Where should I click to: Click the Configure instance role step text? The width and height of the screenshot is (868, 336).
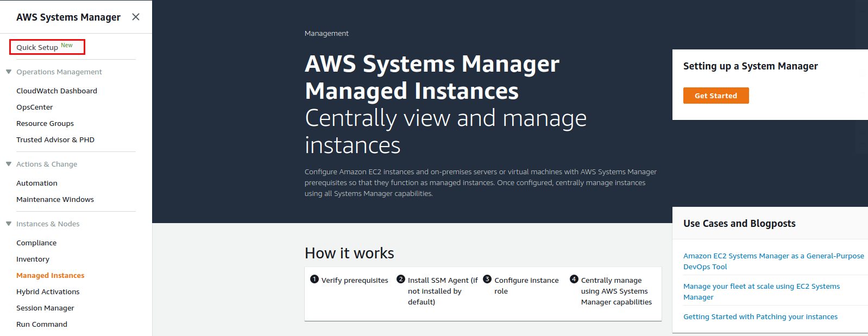point(526,286)
